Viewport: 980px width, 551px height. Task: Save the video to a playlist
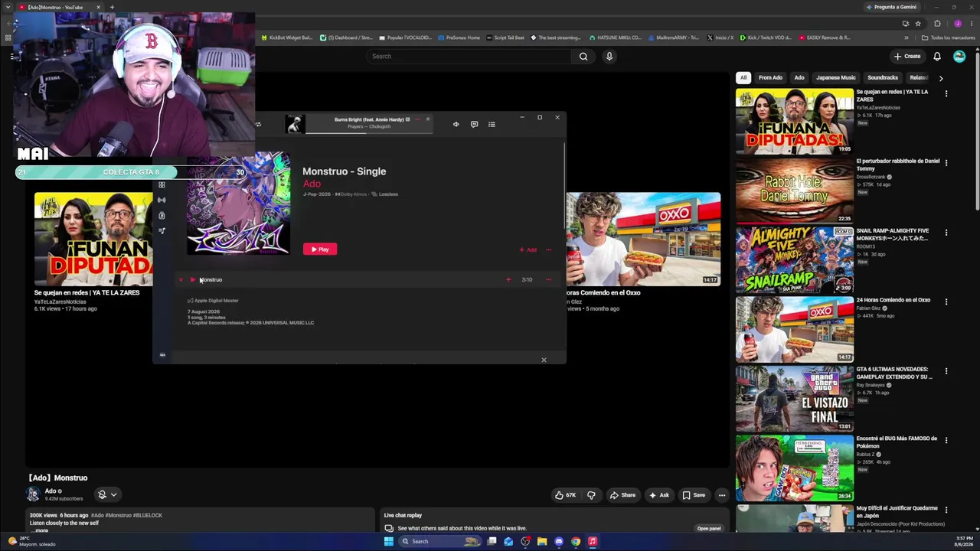[x=694, y=495]
